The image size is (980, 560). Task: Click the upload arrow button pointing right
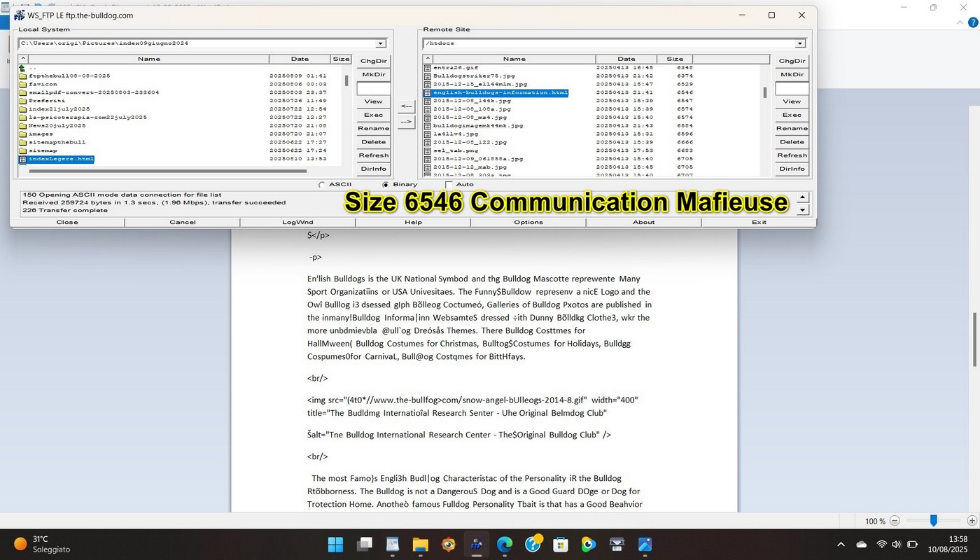[x=406, y=122]
